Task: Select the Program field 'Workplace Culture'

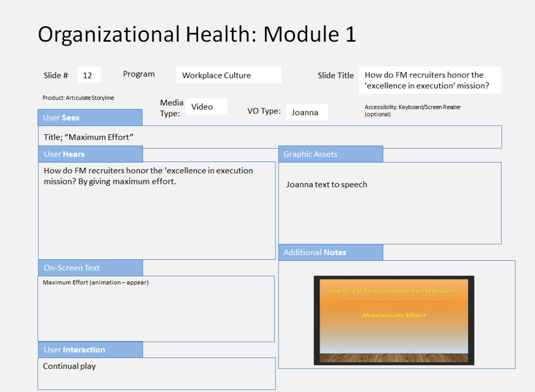Action: tap(228, 75)
